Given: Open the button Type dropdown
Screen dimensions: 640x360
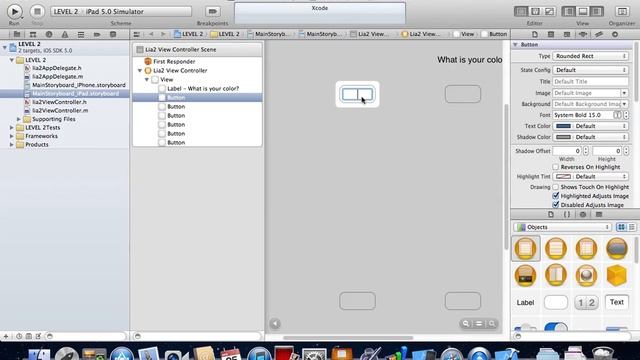Looking at the screenshot, I should pyautogui.click(x=590, y=56).
